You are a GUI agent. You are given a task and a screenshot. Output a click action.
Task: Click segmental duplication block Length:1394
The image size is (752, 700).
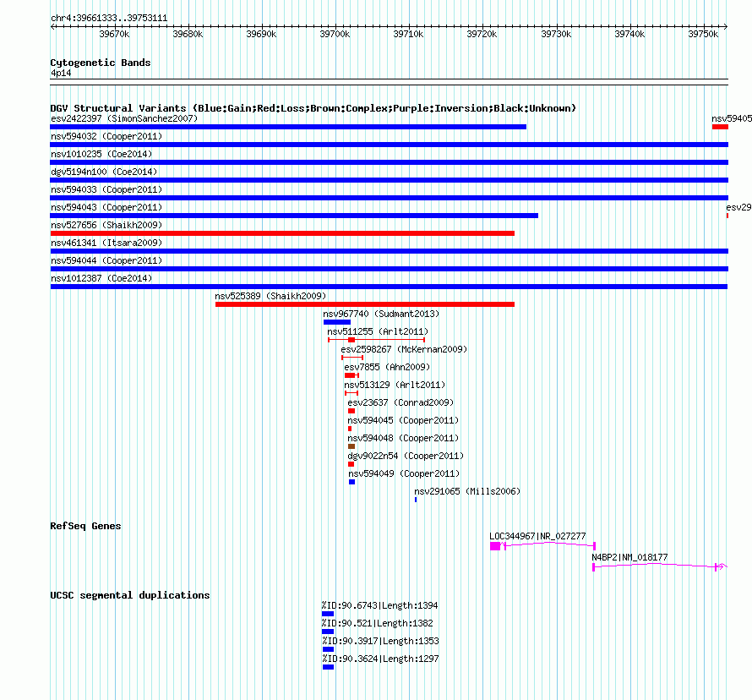[x=328, y=614]
